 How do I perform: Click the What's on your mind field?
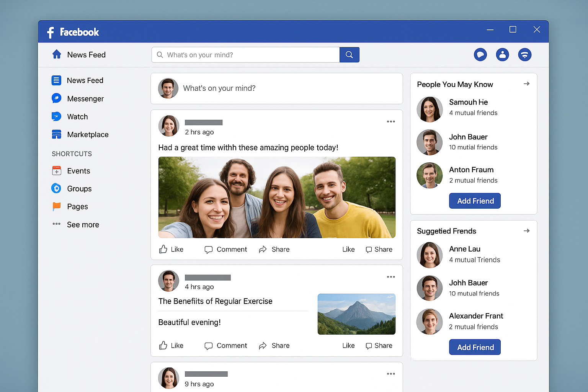point(277,88)
